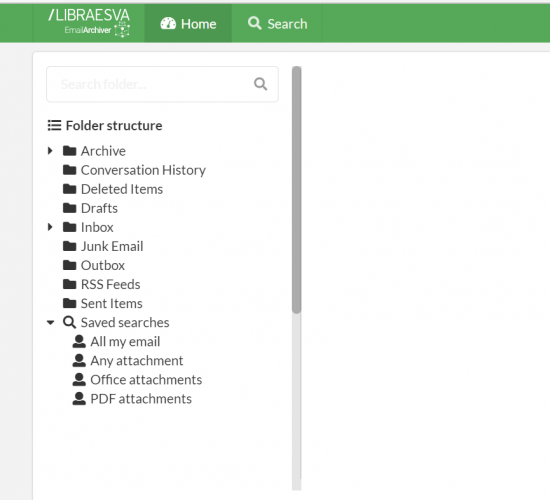
Task: Collapse the Saved searches section
Action: 51,322
